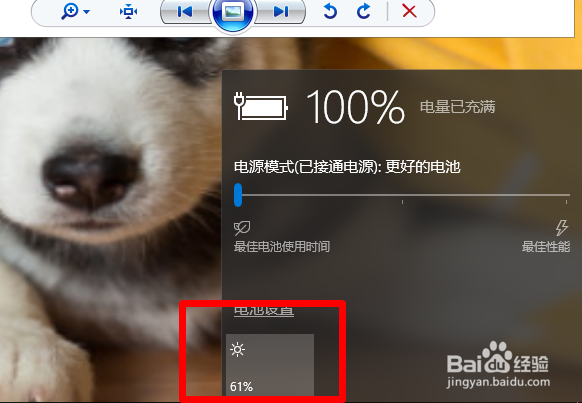
Task: Start the slideshow with center round button
Action: pos(233,12)
